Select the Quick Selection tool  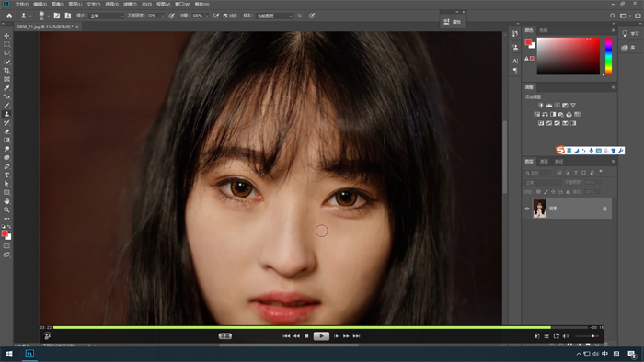(6, 62)
